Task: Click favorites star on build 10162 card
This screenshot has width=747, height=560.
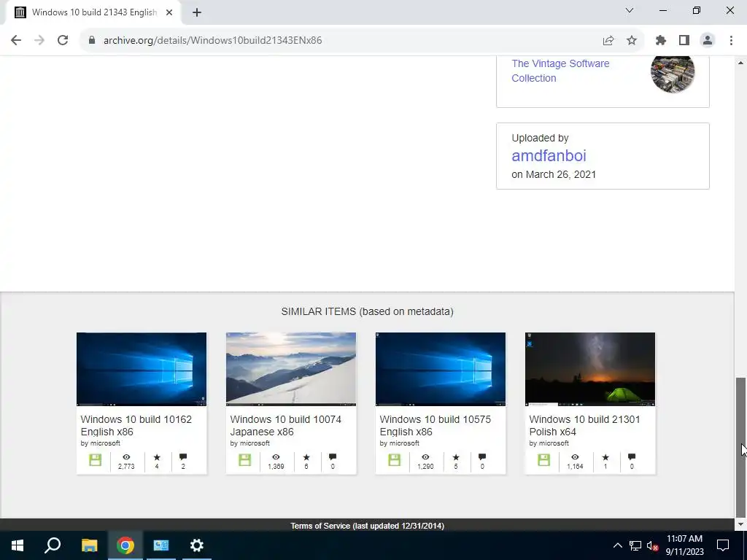Action: tap(157, 457)
